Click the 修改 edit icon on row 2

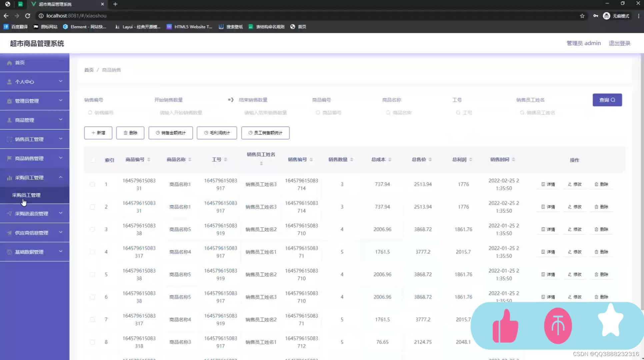(570, 207)
